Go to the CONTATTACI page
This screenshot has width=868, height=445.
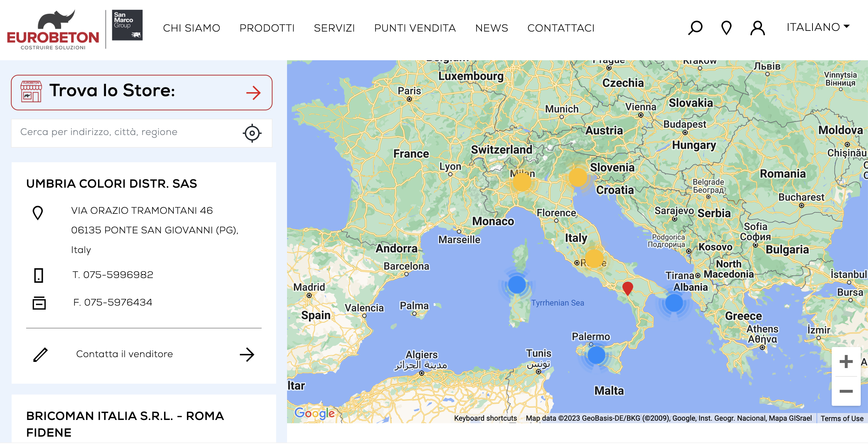pos(561,28)
